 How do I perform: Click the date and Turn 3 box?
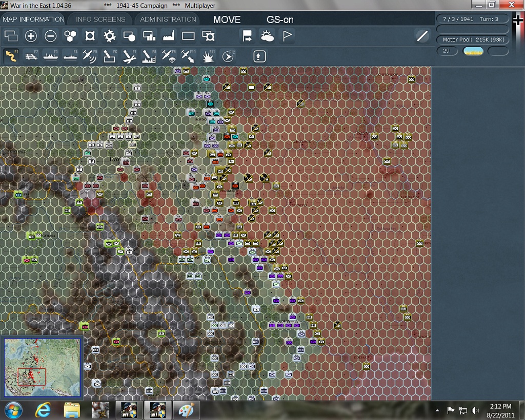point(472,19)
